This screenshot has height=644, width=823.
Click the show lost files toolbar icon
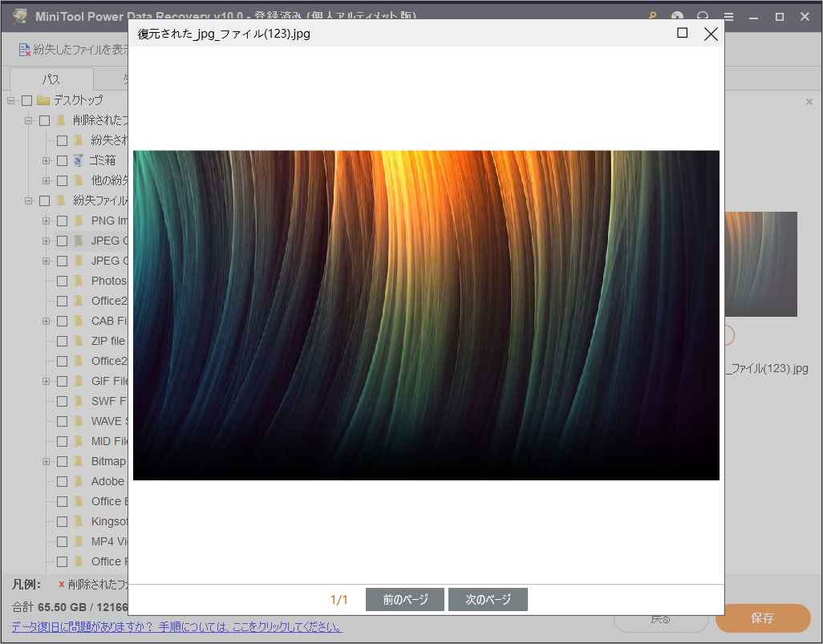tap(25, 50)
